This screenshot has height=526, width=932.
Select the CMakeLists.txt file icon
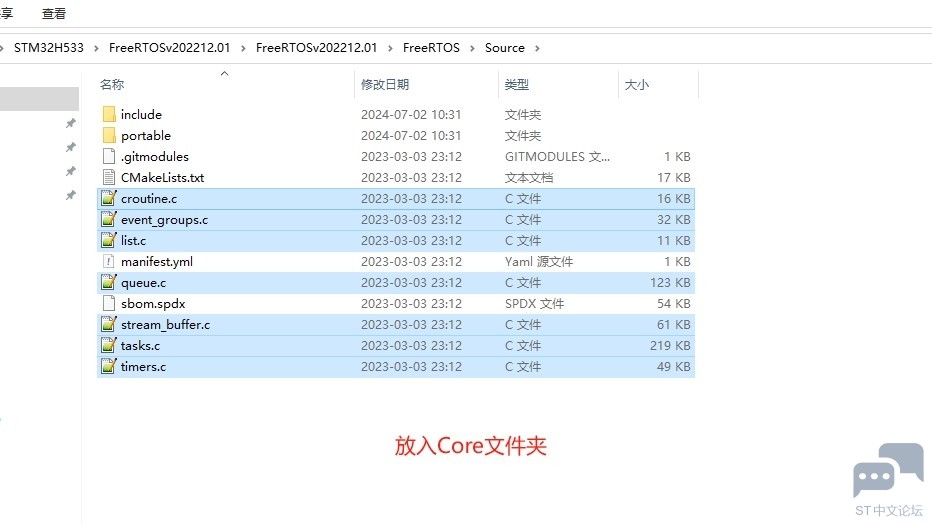tap(109, 177)
